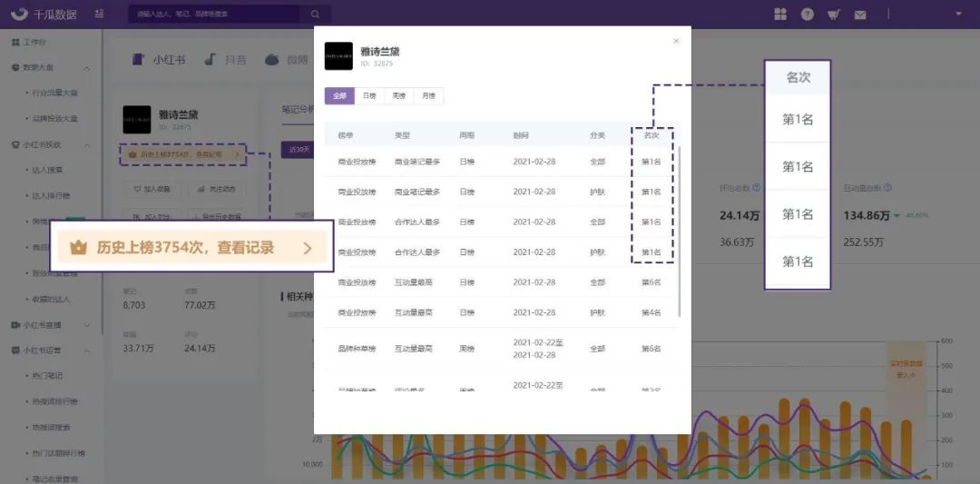This screenshot has height=484, width=980.
Task: Click the heart icon in 加入收藏
Action: click(x=137, y=188)
